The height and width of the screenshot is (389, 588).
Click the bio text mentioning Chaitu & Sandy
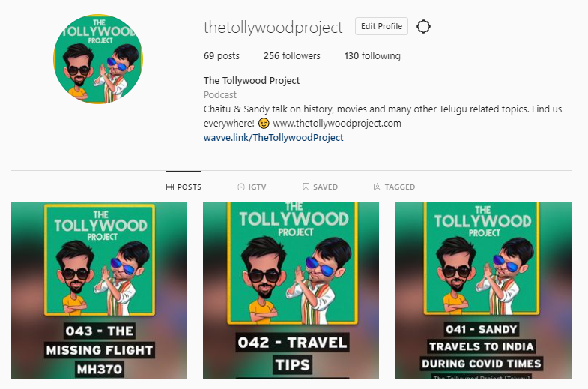(x=383, y=116)
